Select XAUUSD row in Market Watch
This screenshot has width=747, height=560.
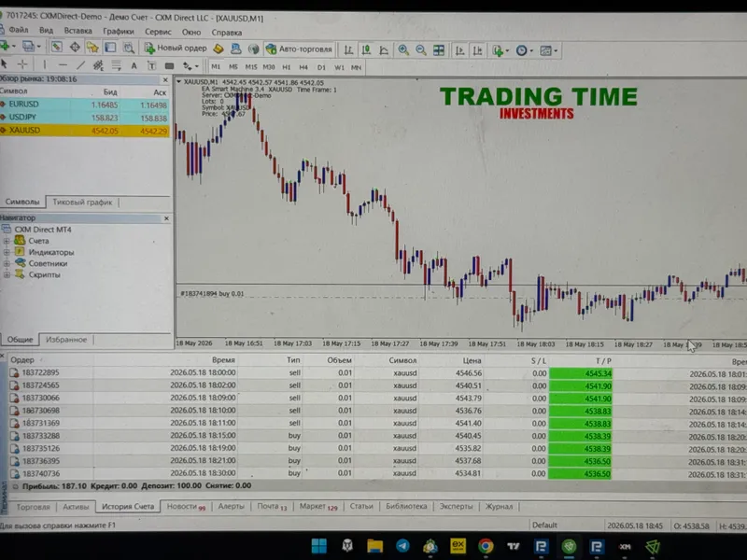[x=85, y=130]
